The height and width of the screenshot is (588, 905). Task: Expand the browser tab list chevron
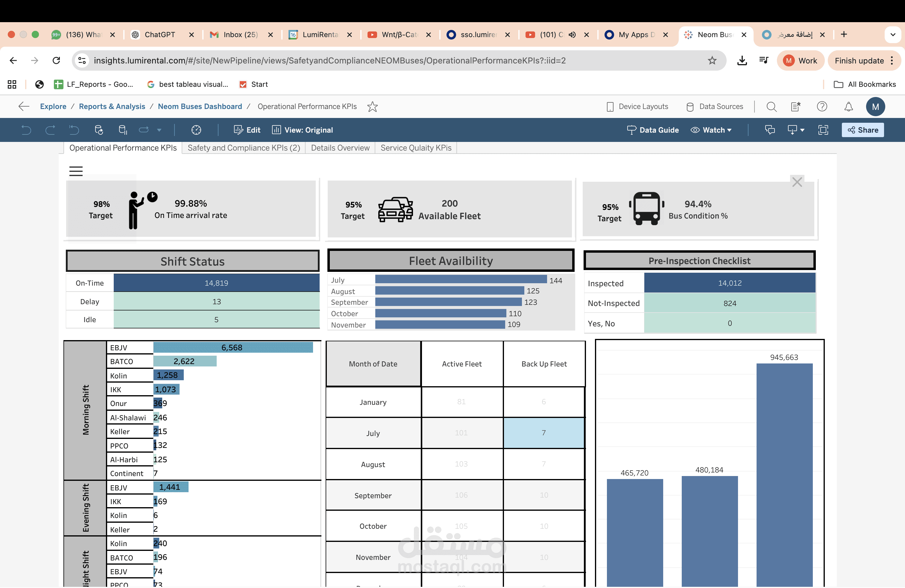(892, 35)
